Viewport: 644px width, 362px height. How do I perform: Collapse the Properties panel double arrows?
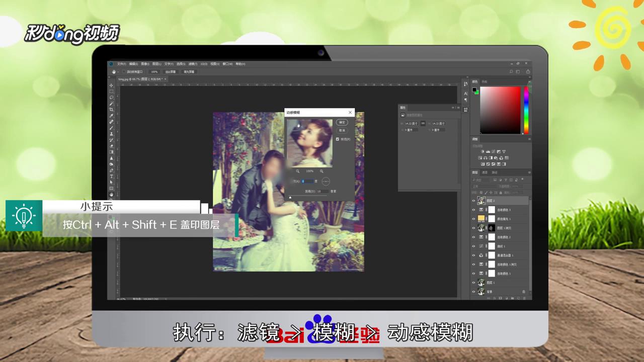[x=453, y=108]
